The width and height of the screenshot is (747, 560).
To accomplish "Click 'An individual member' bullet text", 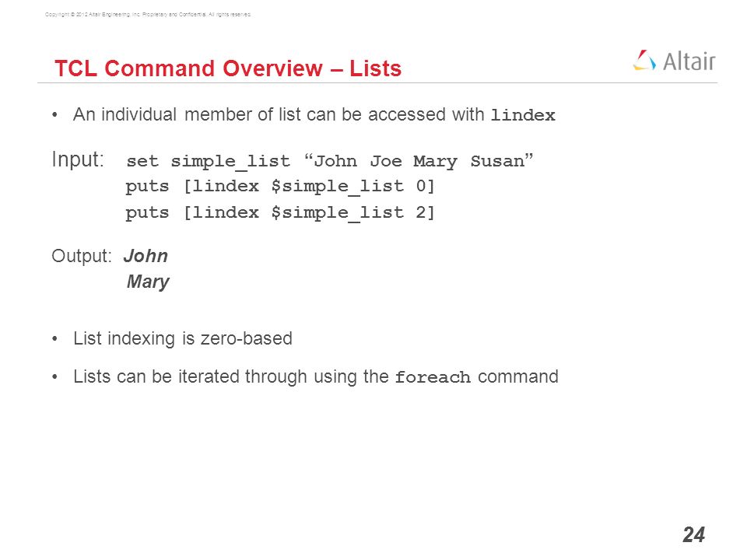I will pyautogui.click(x=314, y=115).
